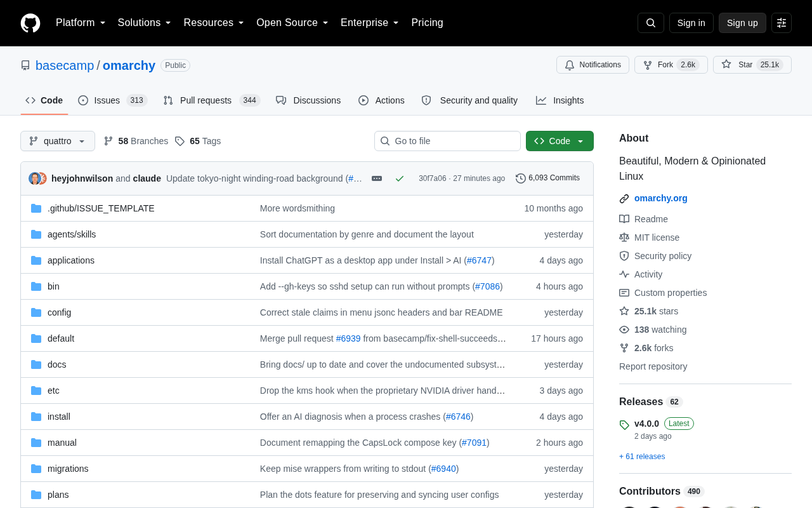The width and height of the screenshot is (812, 508).
Task: Open the 6,093 Commits history
Action: [547, 178]
